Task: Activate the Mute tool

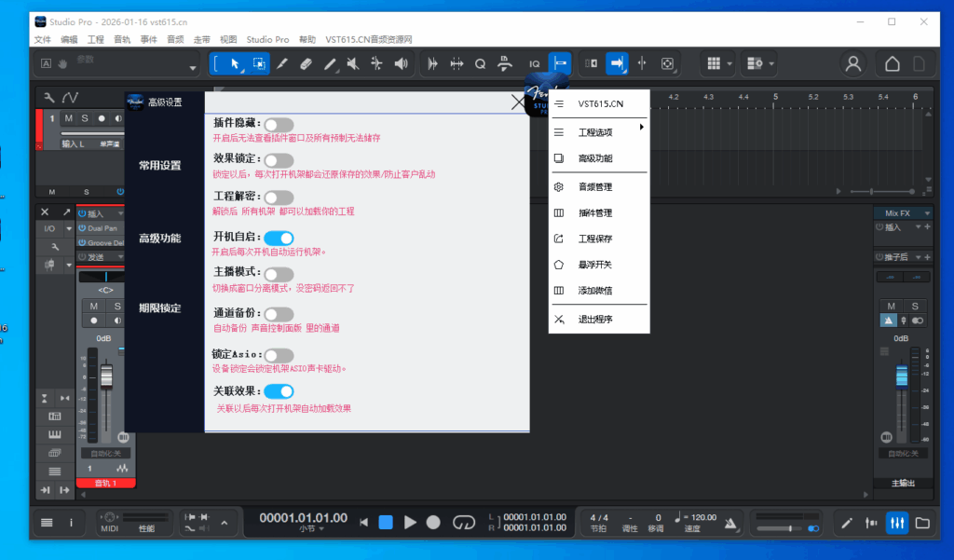Action: (352, 63)
